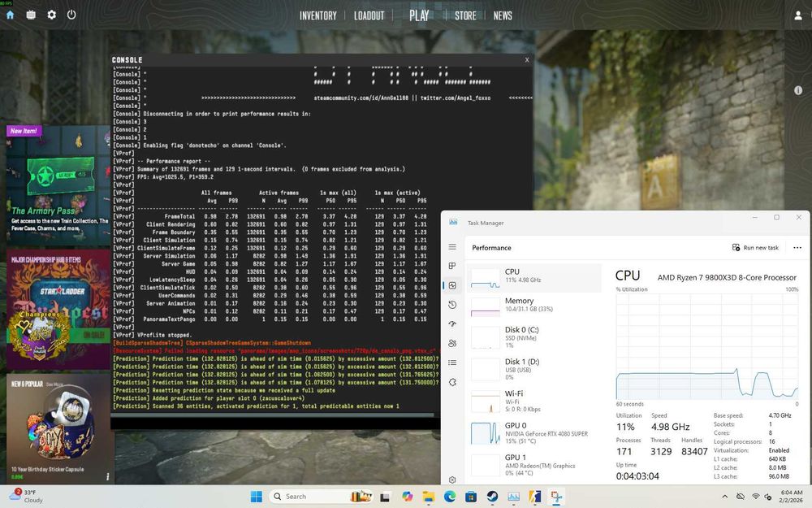The width and height of the screenshot is (812, 508).
Task: Open the player profile icon in CS2
Action: click(x=798, y=15)
